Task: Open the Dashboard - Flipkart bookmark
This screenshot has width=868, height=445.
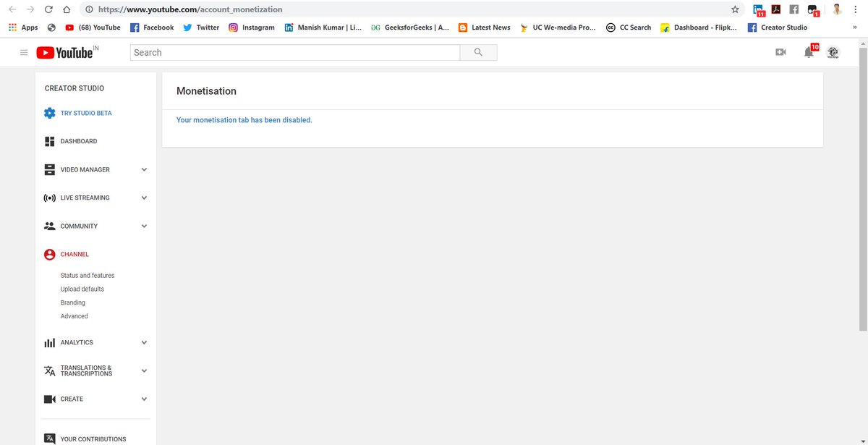Action: [x=699, y=27]
